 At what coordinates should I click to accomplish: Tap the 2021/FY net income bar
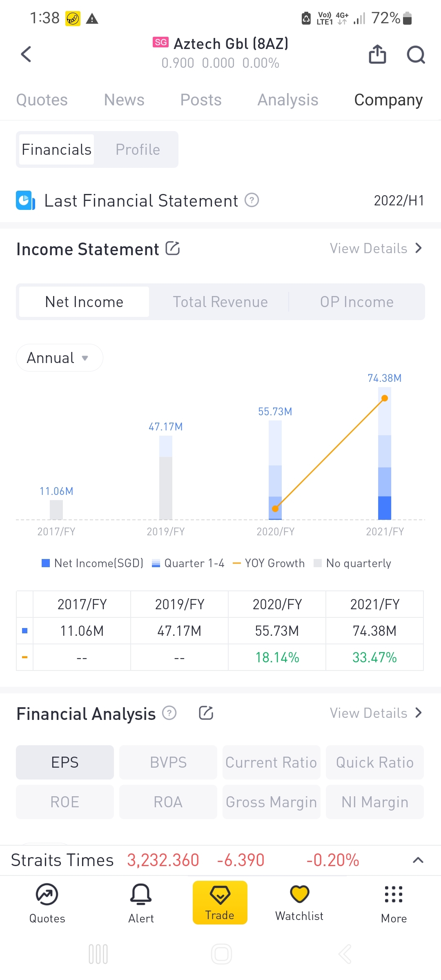(385, 453)
